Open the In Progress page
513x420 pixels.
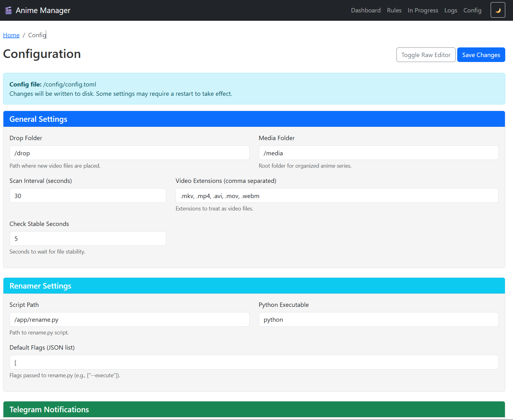pyautogui.click(x=423, y=10)
